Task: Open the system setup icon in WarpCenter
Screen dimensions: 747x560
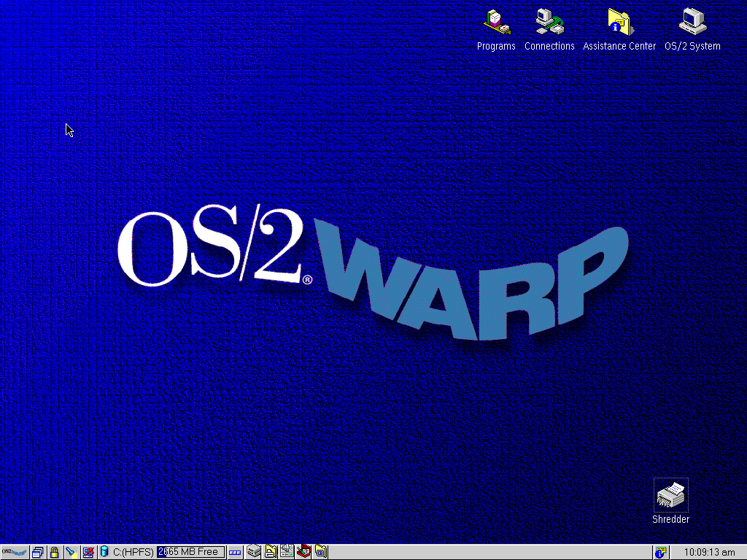Action: [x=289, y=552]
